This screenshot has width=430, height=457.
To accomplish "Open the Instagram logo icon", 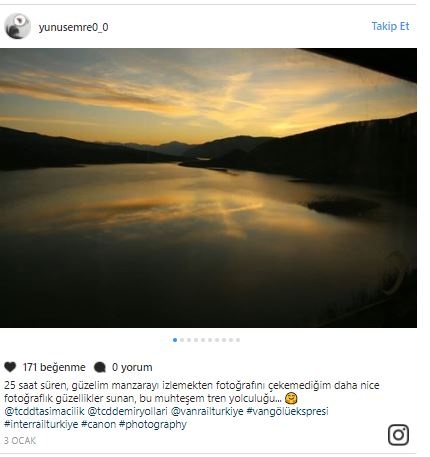I will (x=398, y=435).
